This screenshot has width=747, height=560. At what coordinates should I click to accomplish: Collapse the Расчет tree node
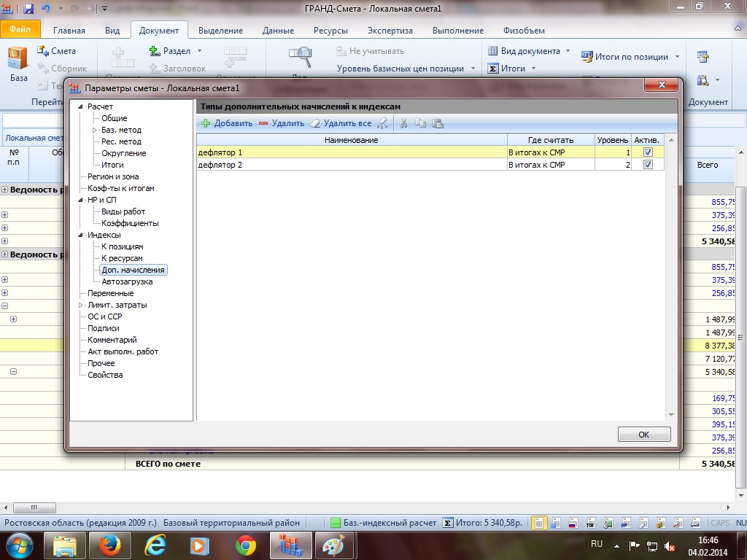click(x=80, y=106)
